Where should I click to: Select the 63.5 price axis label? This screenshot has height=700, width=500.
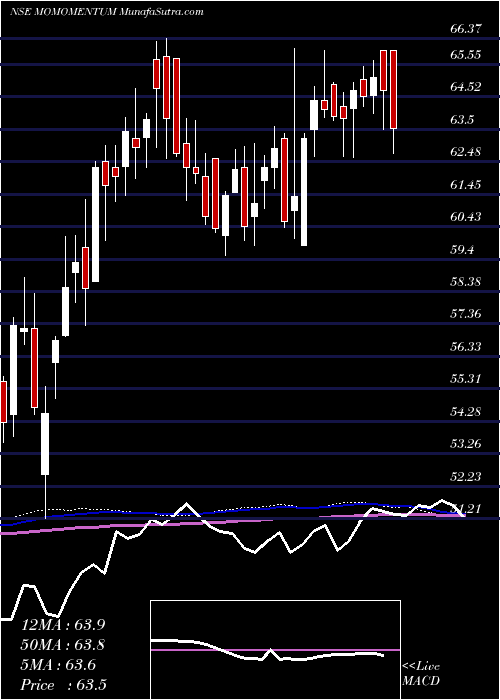pyautogui.click(x=463, y=119)
